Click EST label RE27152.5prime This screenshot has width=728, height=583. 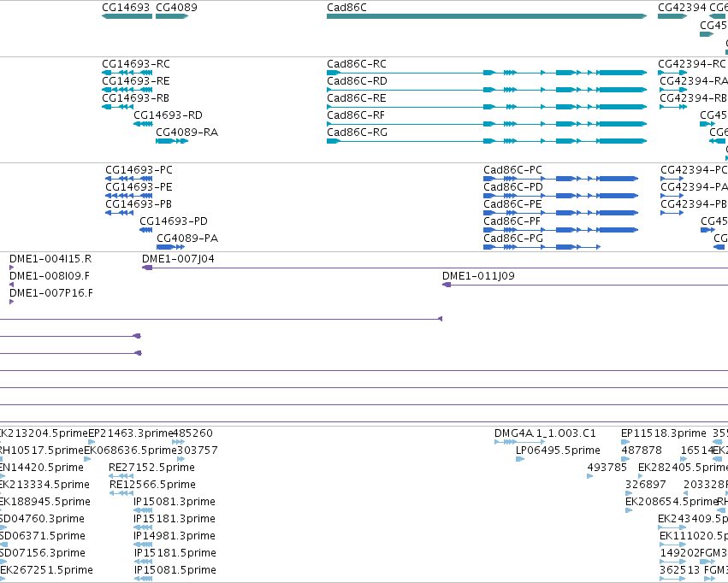pyautogui.click(x=151, y=468)
